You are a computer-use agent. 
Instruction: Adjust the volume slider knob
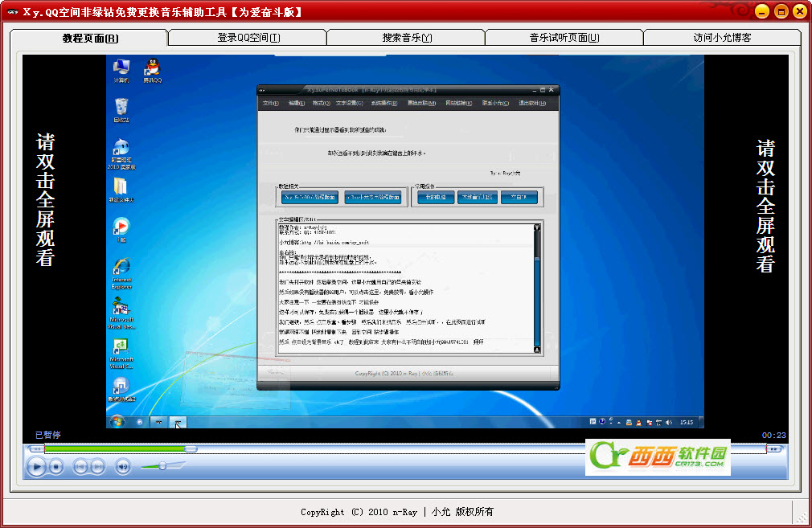click(x=162, y=466)
